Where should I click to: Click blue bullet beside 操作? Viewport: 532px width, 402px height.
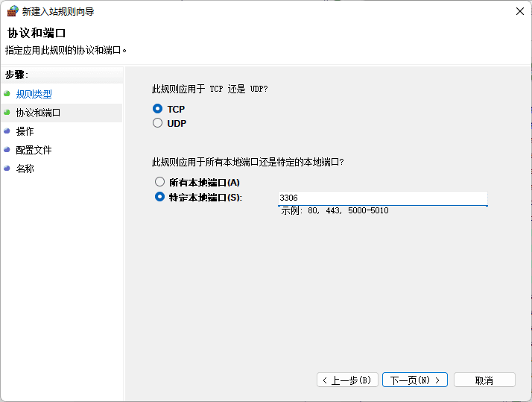7,131
